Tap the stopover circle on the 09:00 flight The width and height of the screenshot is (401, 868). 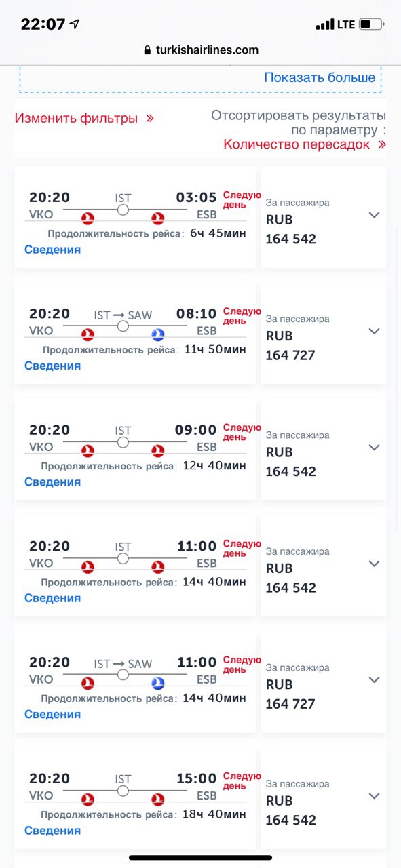click(x=123, y=442)
